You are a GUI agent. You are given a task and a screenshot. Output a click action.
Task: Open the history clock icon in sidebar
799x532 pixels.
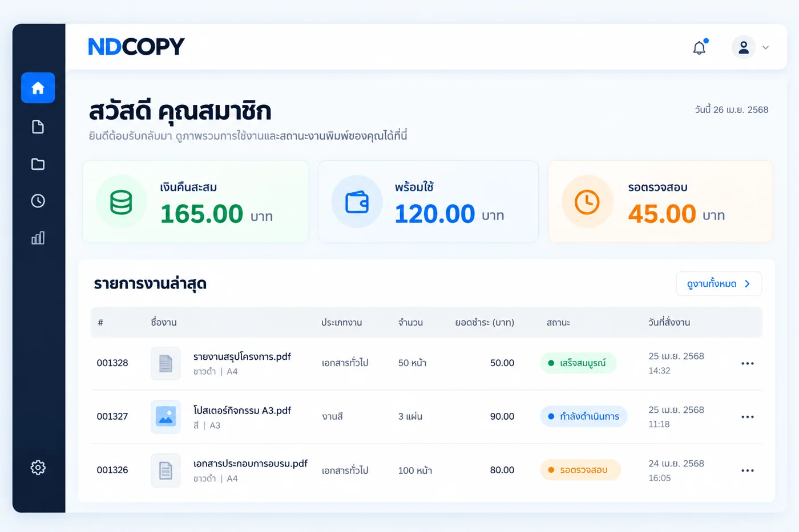[x=38, y=201]
